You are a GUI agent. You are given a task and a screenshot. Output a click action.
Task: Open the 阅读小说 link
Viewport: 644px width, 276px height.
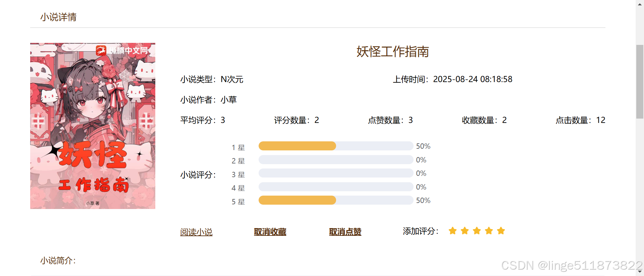coord(196,232)
